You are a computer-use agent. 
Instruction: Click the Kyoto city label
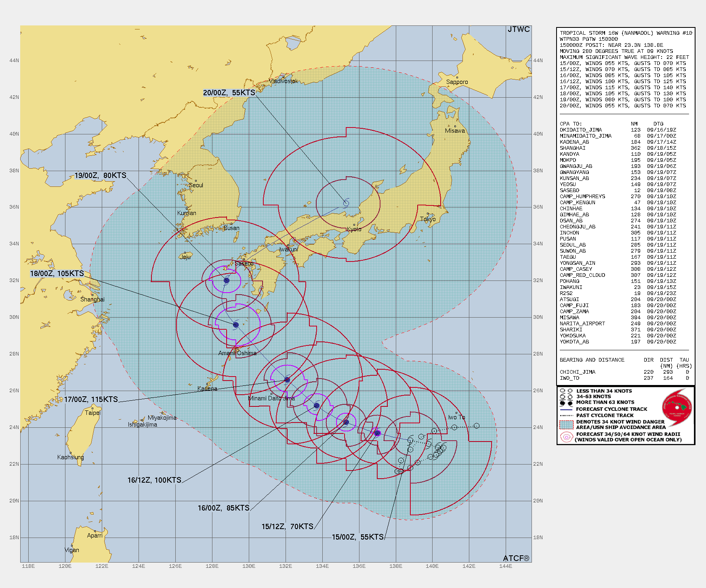coord(354,229)
